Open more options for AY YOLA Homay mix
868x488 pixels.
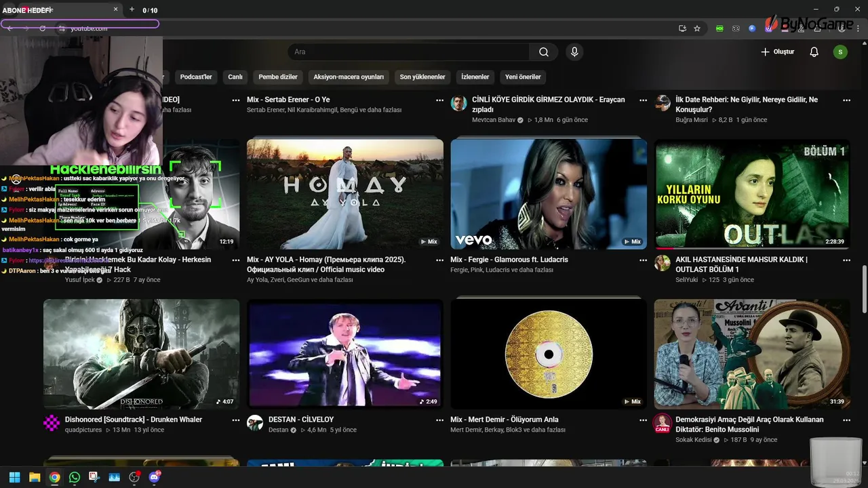(439, 260)
